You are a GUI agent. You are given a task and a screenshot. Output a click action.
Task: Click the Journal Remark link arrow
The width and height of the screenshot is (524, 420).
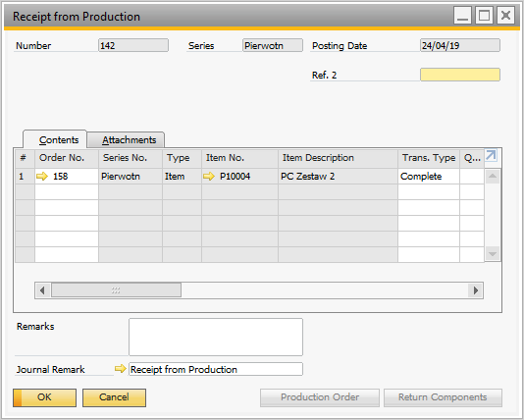pyautogui.click(x=121, y=369)
